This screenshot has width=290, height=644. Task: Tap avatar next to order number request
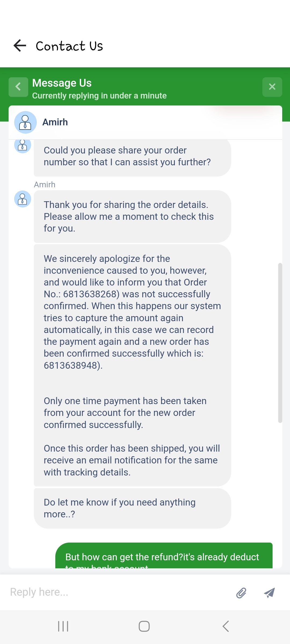pos(23,146)
